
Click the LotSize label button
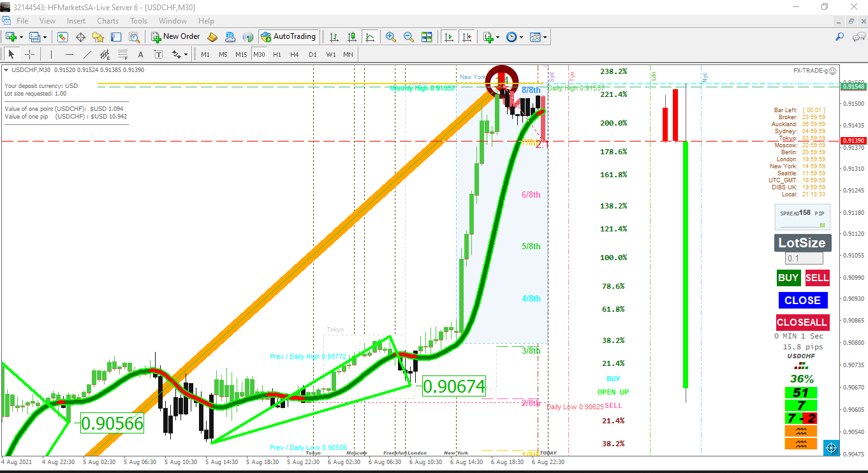pyautogui.click(x=802, y=243)
